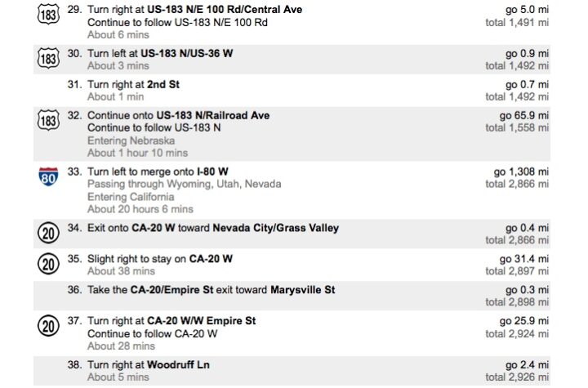Click the 'Entering Nebraska' note in step 32
588x388 pixels.
(131, 140)
